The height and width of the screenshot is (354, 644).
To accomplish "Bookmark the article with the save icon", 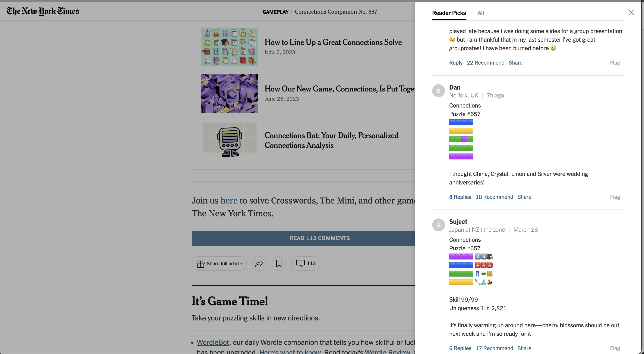I will (x=279, y=263).
